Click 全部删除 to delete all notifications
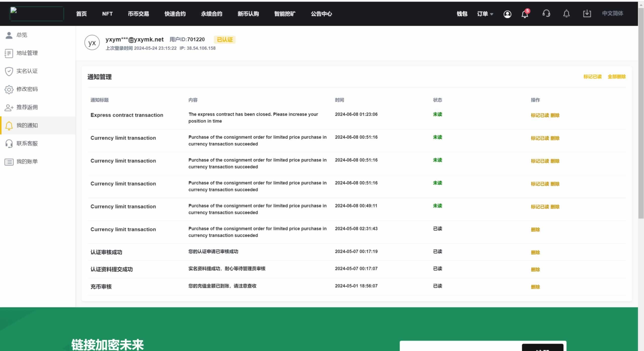The width and height of the screenshot is (644, 351). coord(616,77)
